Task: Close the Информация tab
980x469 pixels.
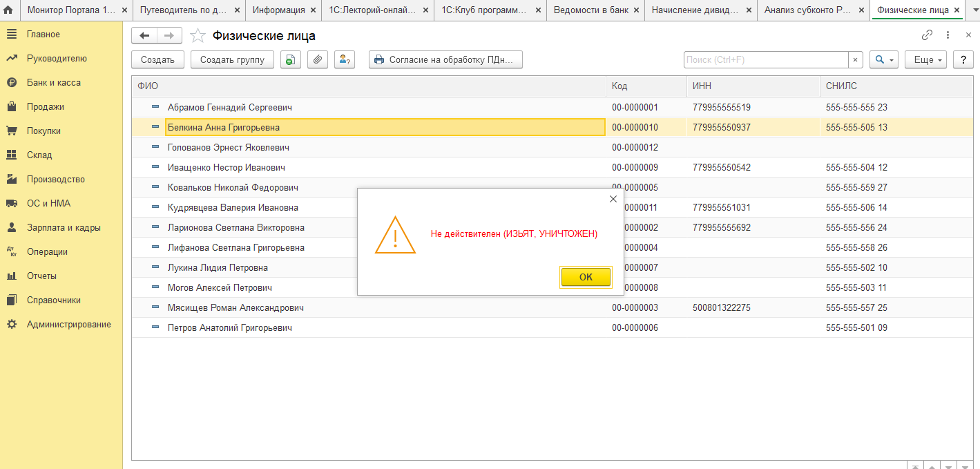Action: click(312, 10)
